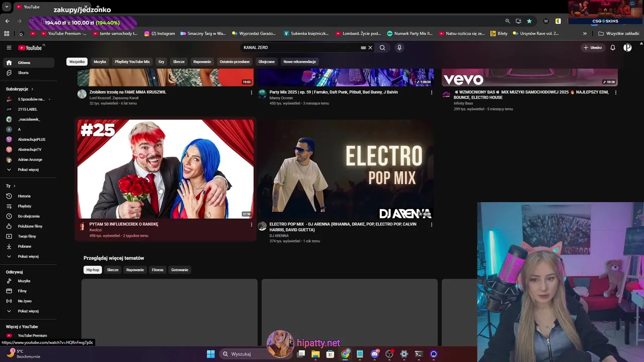Open Chrome tab search dropdown arrow
Screen dimensions: 644x362
click(x=7, y=7)
